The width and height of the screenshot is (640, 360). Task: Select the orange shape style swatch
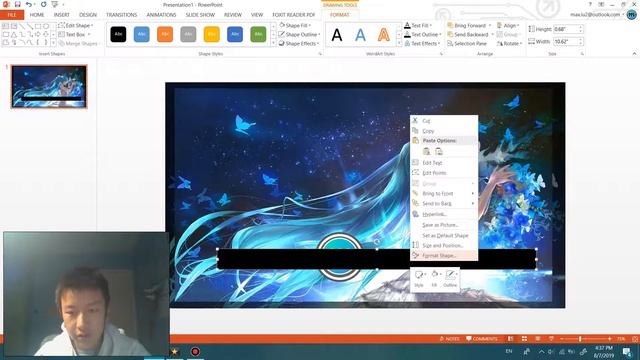click(165, 34)
